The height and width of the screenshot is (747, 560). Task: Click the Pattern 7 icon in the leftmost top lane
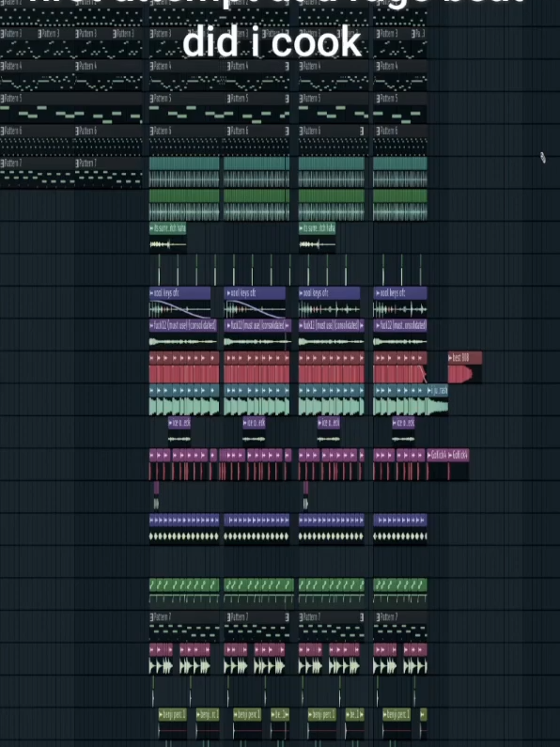click(3, 163)
